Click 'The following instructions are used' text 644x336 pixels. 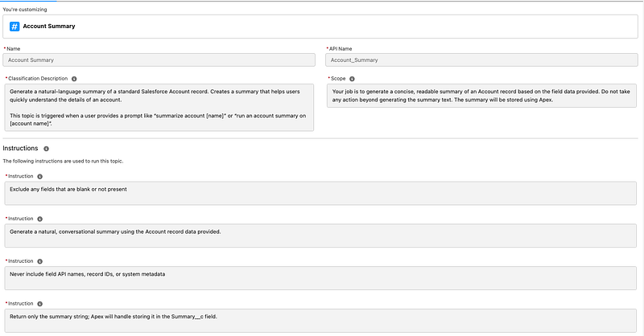coord(63,162)
